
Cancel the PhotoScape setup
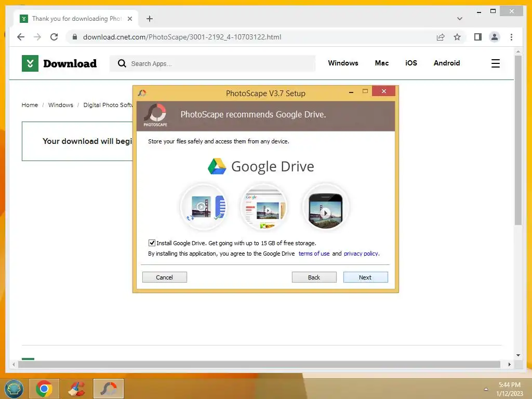[x=164, y=277]
